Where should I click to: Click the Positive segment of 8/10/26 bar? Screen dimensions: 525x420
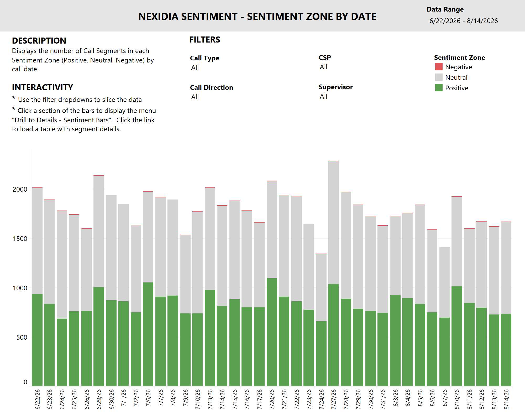pyautogui.click(x=457, y=336)
